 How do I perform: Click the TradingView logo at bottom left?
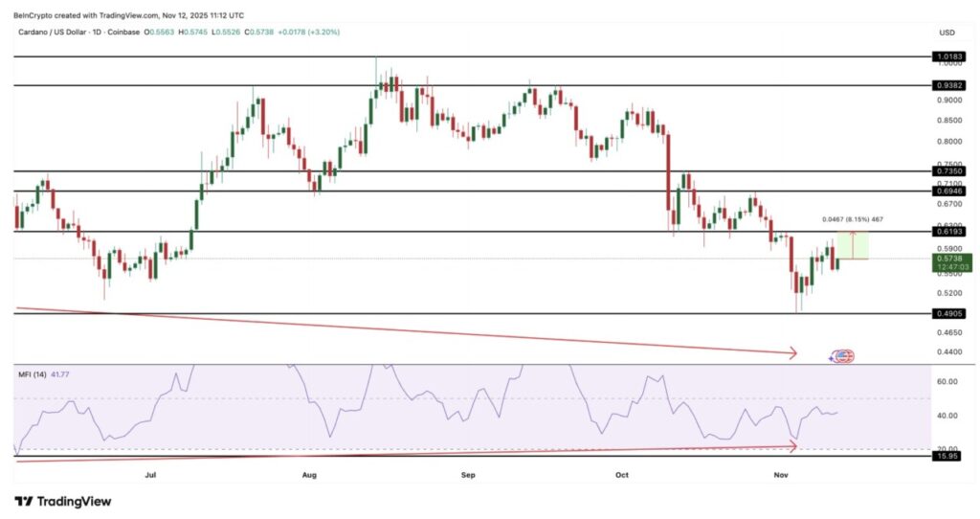pyautogui.click(x=63, y=501)
